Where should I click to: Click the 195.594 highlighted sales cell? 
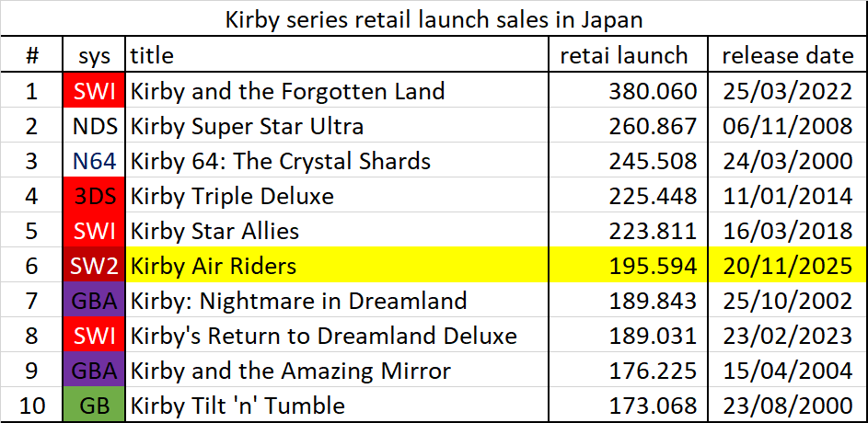(x=653, y=266)
